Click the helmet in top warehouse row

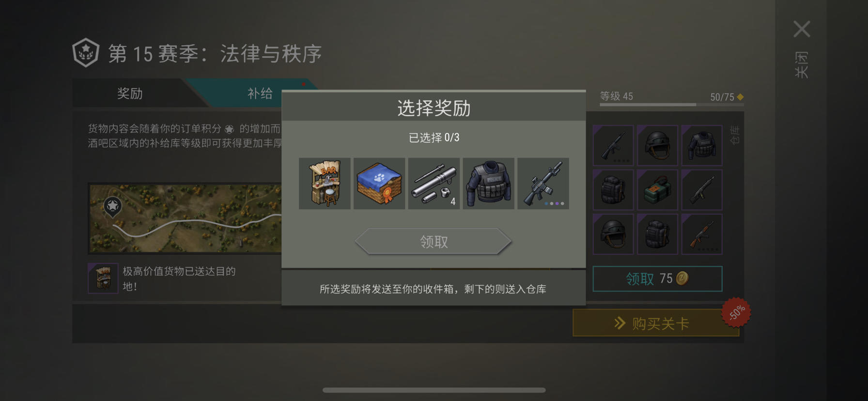point(657,145)
